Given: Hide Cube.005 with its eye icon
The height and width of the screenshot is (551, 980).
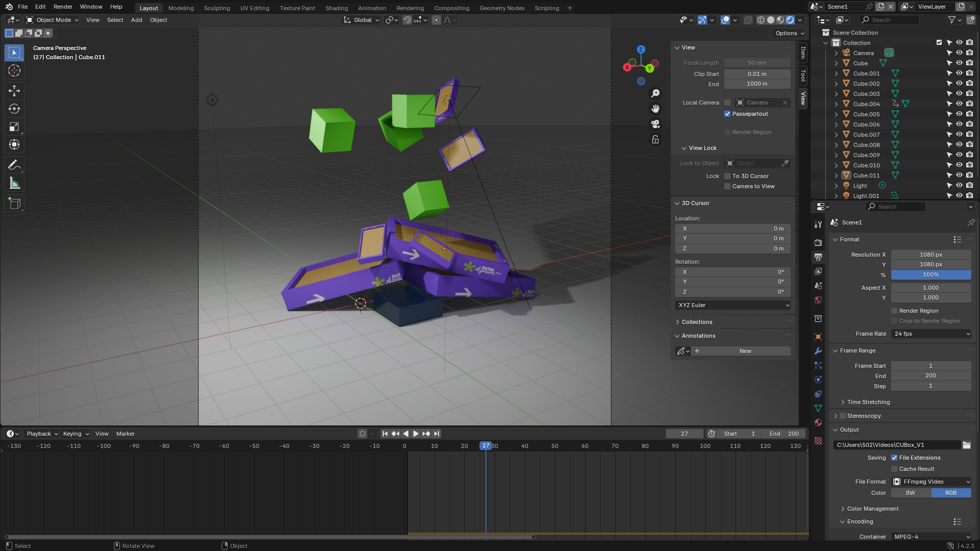Looking at the screenshot, I should coord(959,114).
